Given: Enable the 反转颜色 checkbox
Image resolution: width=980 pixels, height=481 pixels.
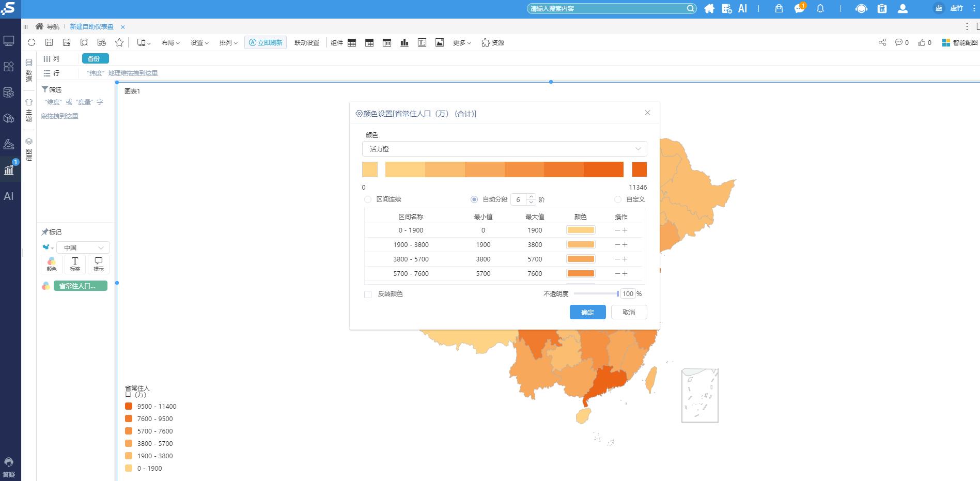Looking at the screenshot, I should click(x=368, y=294).
